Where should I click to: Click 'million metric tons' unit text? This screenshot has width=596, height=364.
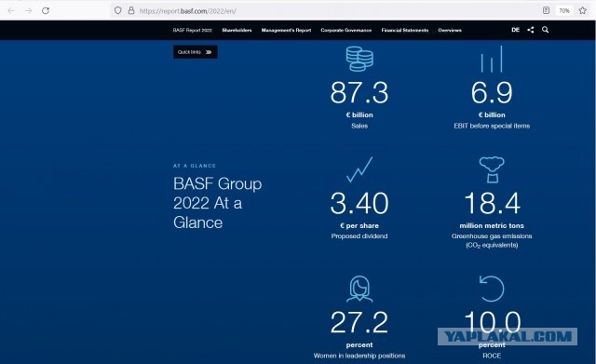[492, 225]
